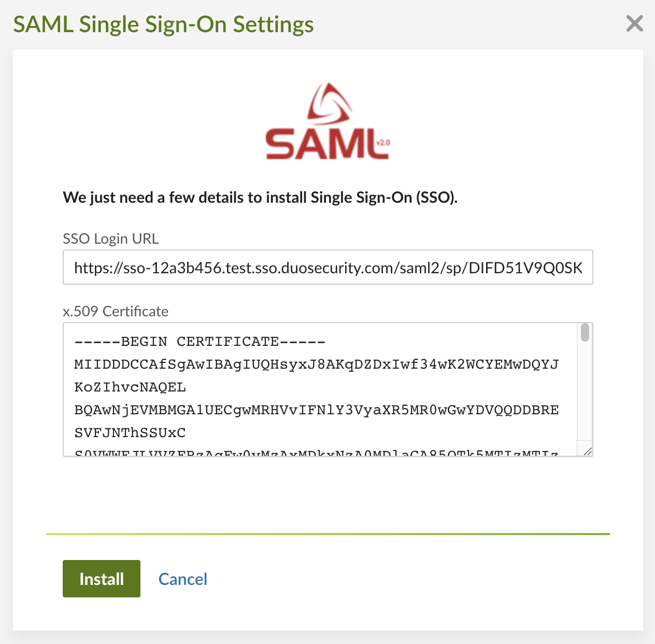Select the x.509 Certificate label
This screenshot has width=655, height=644.
coord(115,311)
